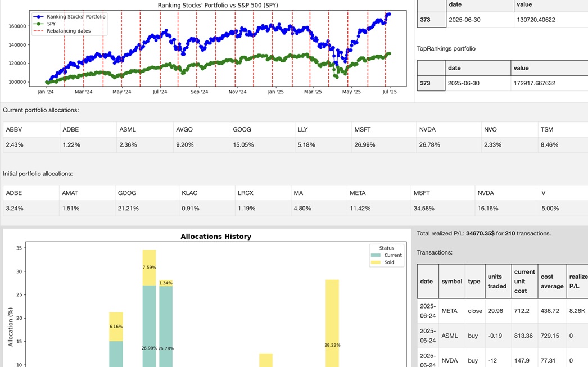
Task: Select the 16.16% NVDA initial allocation cell
Action: tap(506, 209)
